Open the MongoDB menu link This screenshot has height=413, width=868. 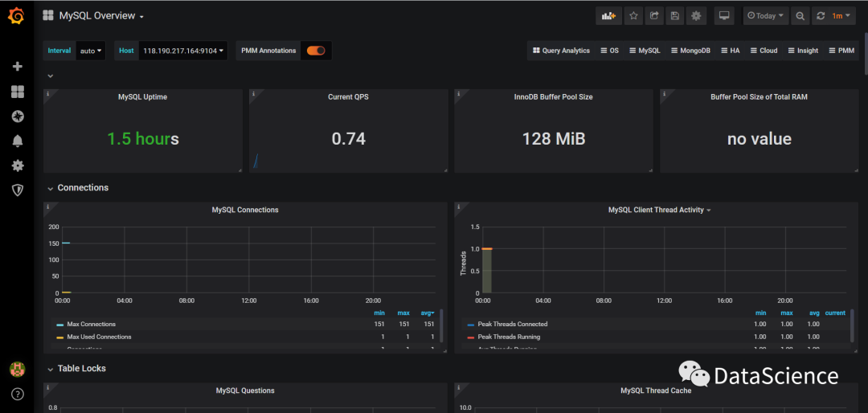(x=691, y=51)
